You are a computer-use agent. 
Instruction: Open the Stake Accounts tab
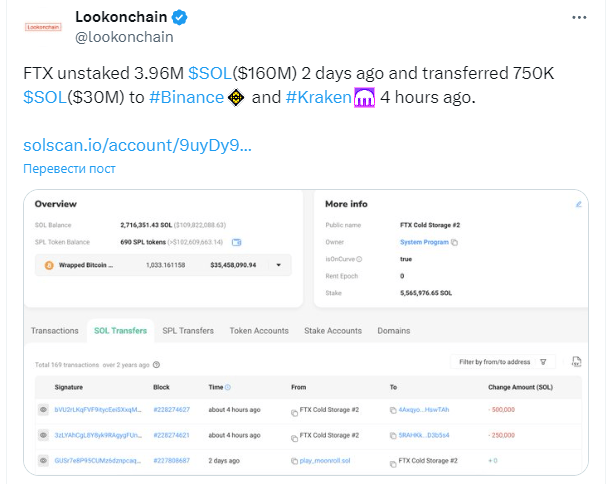pos(333,331)
